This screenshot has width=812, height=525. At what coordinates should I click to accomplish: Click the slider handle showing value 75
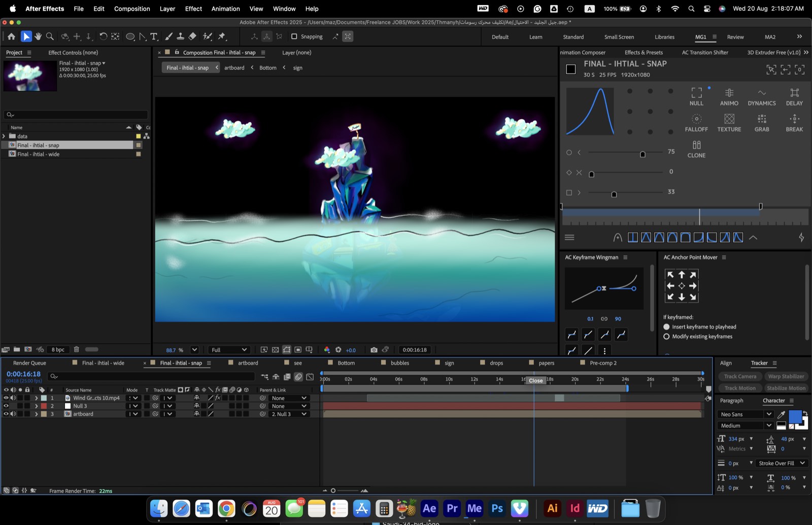(x=642, y=154)
